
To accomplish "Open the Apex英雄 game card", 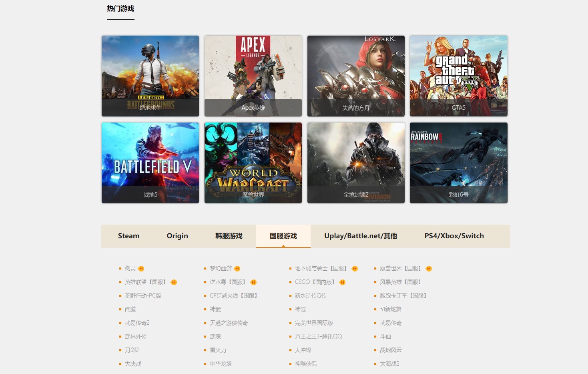I will pos(253,76).
